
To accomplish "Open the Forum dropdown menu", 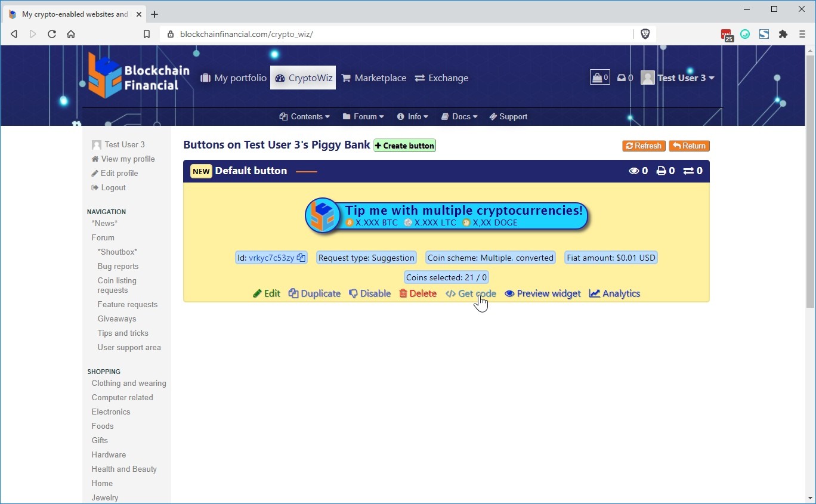I will (363, 116).
